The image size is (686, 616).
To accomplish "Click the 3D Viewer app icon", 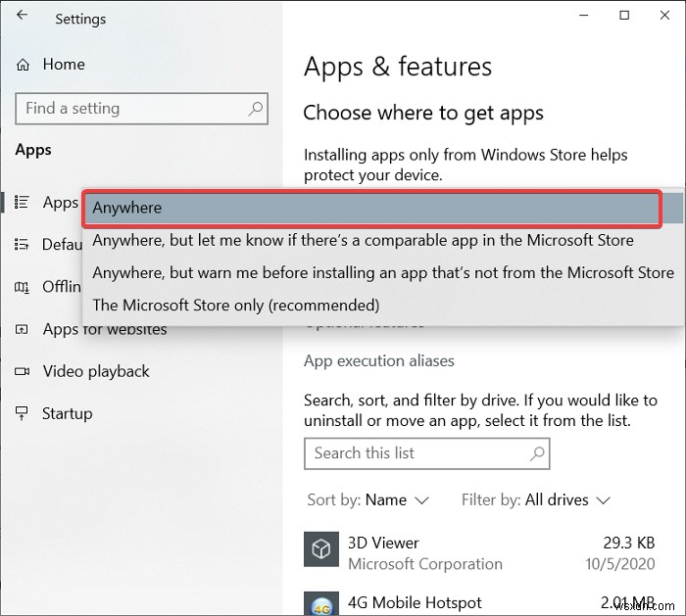I will point(321,549).
